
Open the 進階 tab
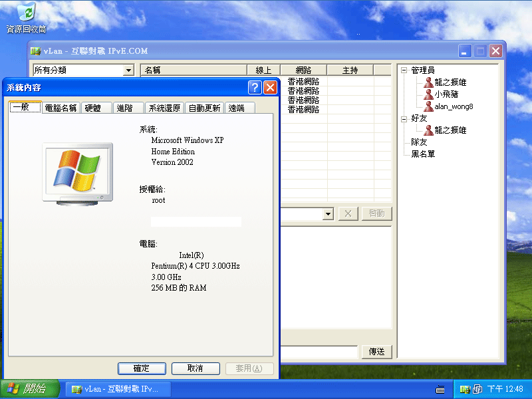(128, 108)
